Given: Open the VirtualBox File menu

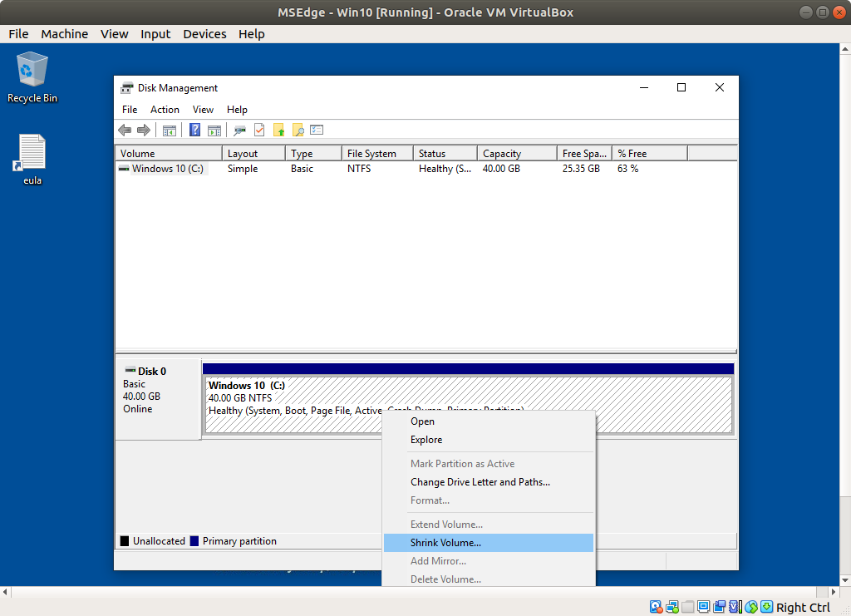Looking at the screenshot, I should (18, 34).
